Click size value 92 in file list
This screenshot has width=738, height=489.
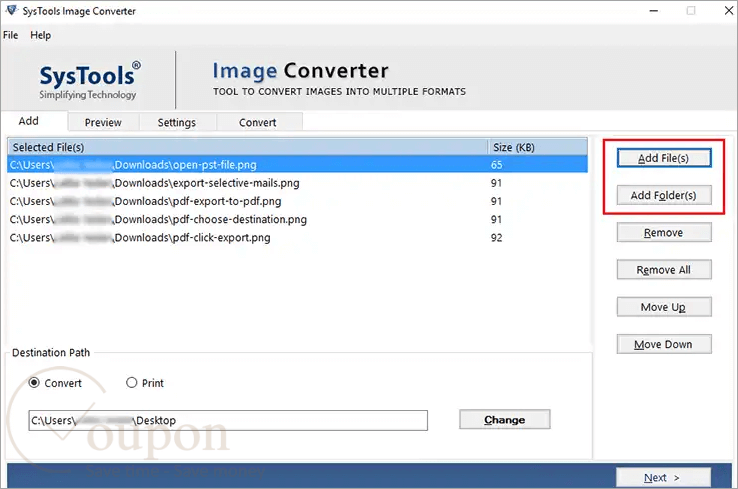click(497, 238)
